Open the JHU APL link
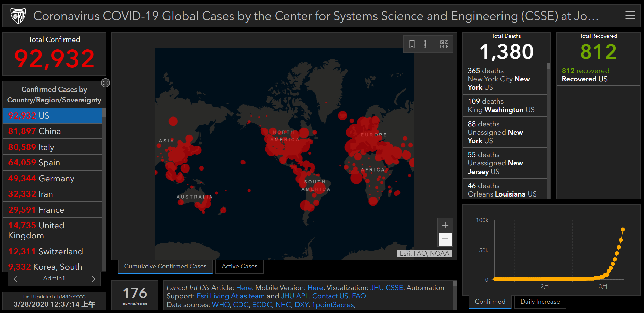Viewport: 644px width, 313px height. click(295, 296)
